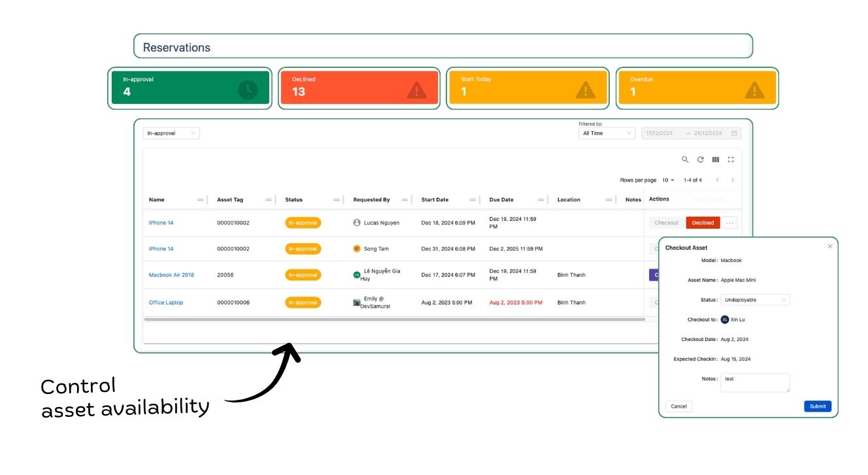
Task: Submit the Checkout Asset form
Action: [818, 406]
